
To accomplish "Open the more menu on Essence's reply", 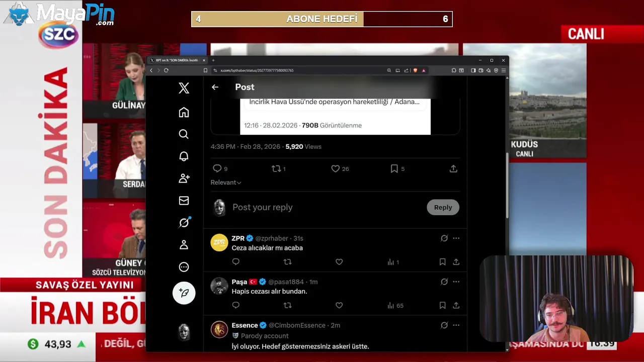I will coord(456,325).
